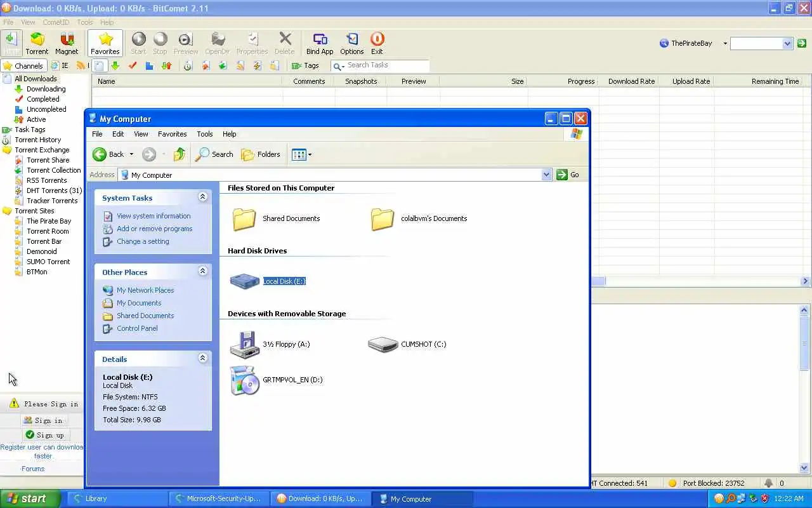
Task: Click the Go button beside the Address bar
Action: pos(568,175)
